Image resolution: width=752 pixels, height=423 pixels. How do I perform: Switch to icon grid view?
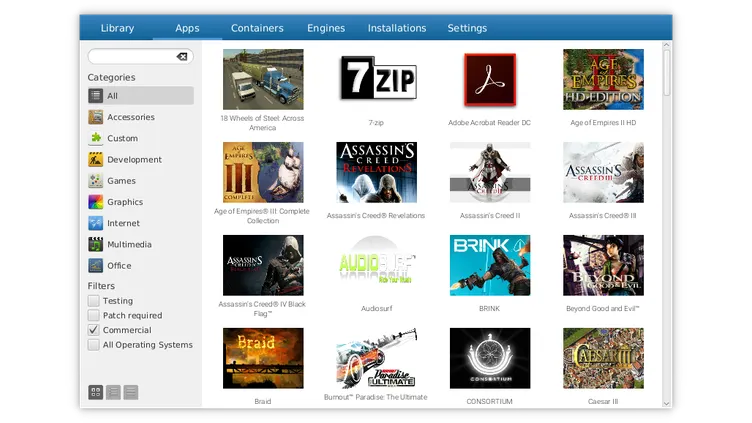pyautogui.click(x=95, y=392)
